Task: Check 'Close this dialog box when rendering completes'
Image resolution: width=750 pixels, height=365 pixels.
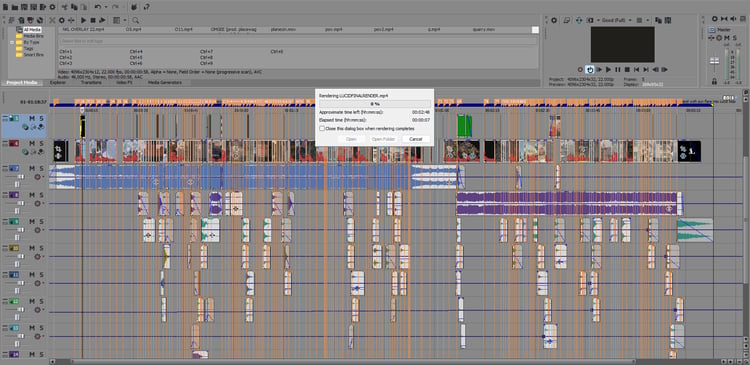Action: pos(322,128)
